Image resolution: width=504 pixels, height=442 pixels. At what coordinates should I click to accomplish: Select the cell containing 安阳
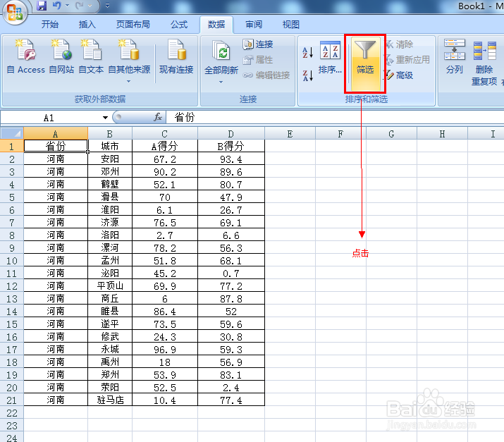tap(109, 159)
